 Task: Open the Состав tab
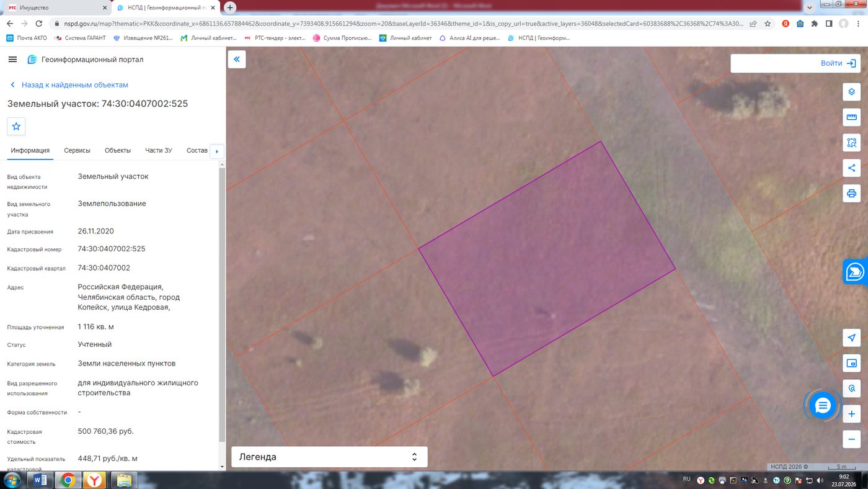click(x=197, y=150)
